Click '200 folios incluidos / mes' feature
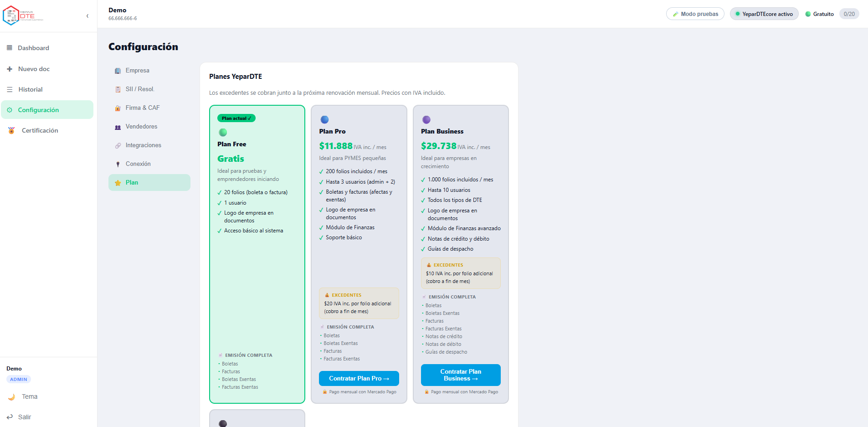The image size is (868, 427). click(x=357, y=171)
